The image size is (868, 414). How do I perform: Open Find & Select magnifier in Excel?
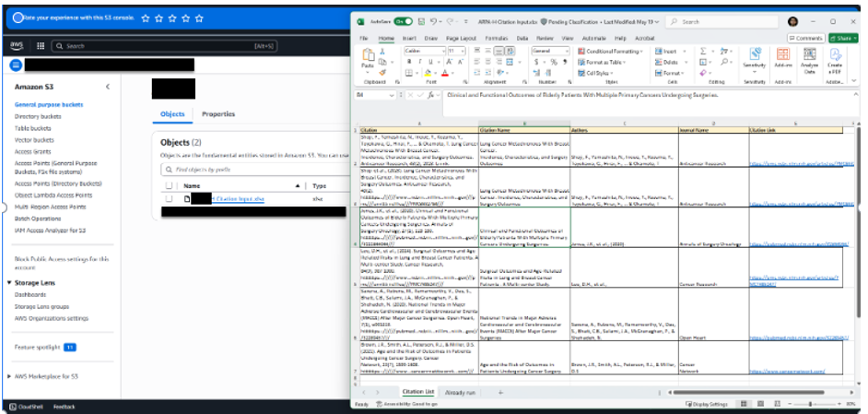point(724,62)
